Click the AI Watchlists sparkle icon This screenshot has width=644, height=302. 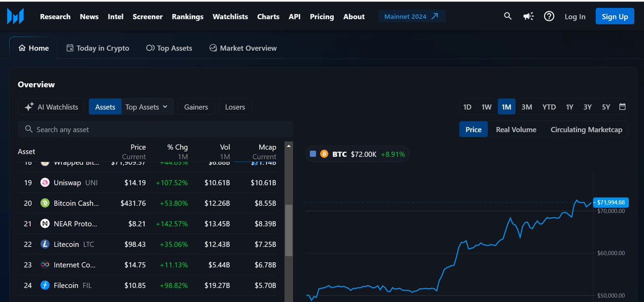pyautogui.click(x=30, y=107)
